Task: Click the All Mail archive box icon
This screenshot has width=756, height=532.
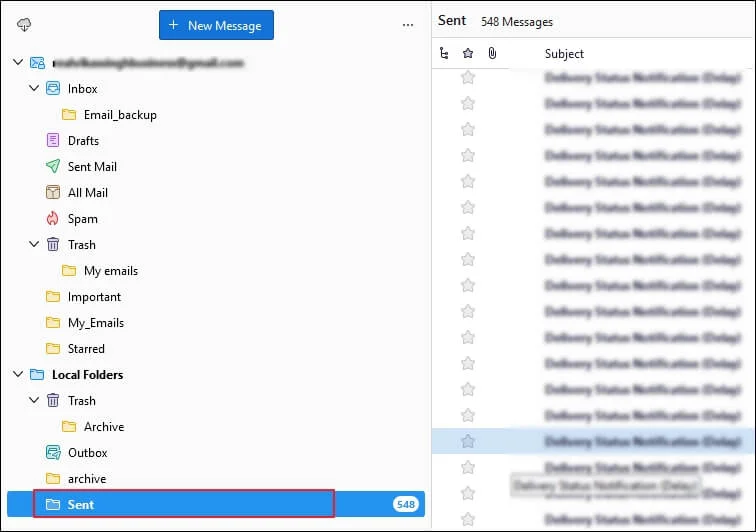Action: 53,192
